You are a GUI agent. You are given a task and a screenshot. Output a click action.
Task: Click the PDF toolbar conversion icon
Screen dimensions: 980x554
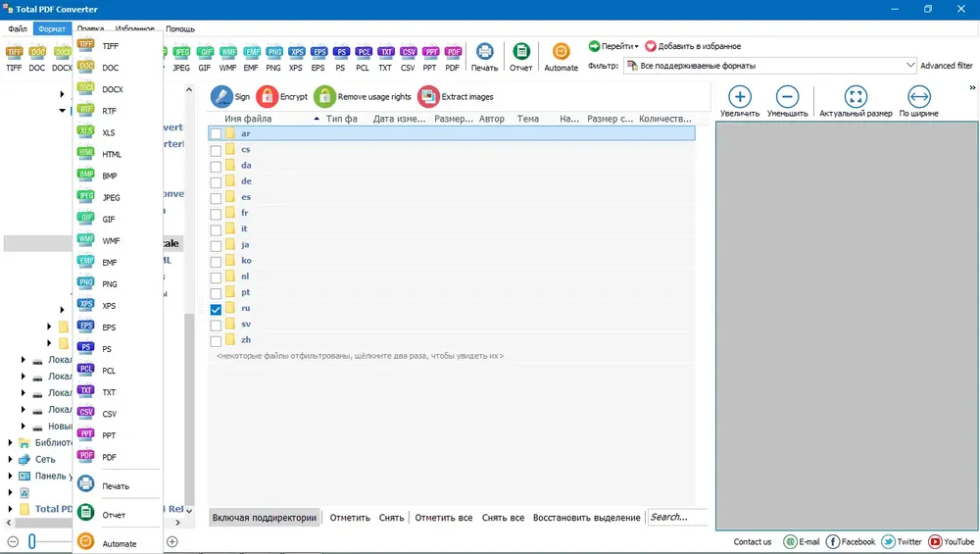453,58
